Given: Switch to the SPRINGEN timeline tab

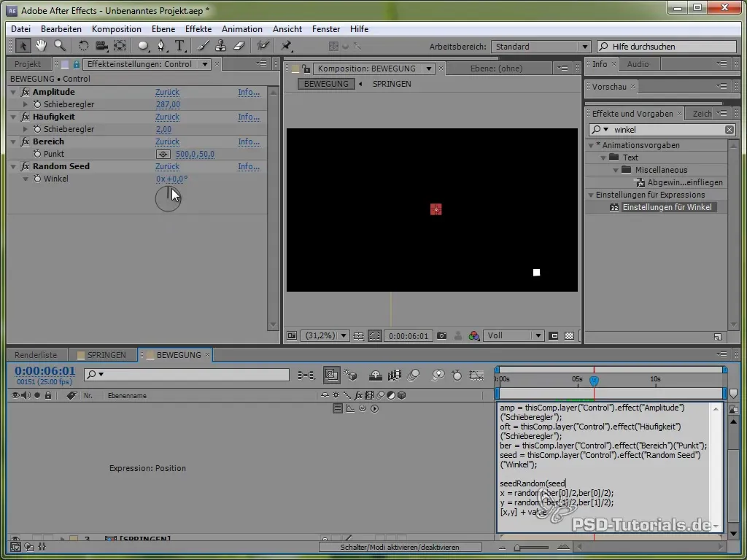Looking at the screenshot, I should pos(102,355).
